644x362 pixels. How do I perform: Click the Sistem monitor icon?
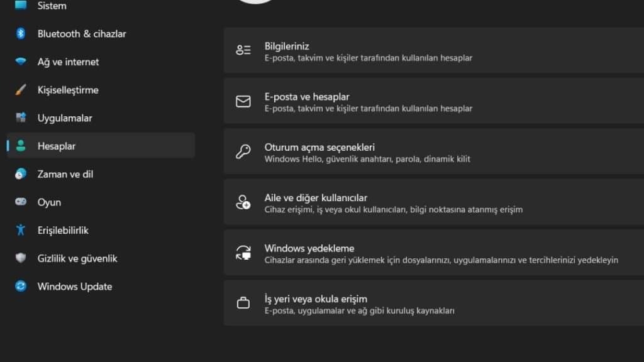click(x=21, y=5)
